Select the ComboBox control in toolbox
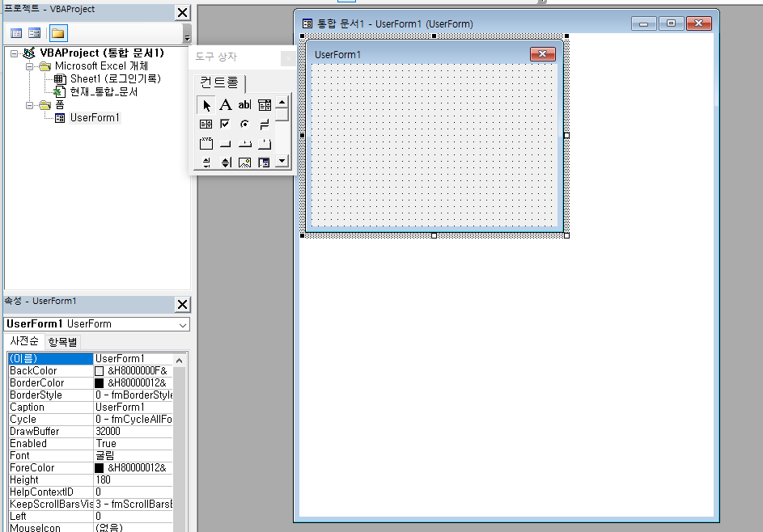The width and height of the screenshot is (763, 532). point(265,105)
